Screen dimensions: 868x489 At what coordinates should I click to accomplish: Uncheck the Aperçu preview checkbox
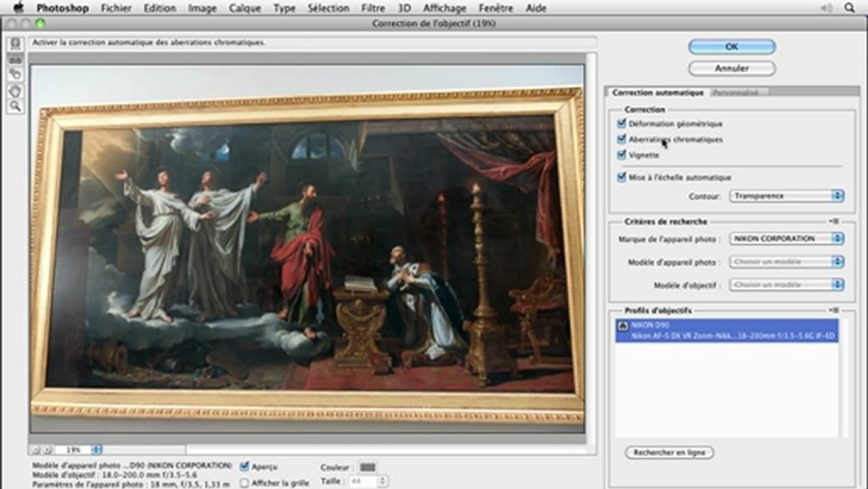tap(245, 467)
